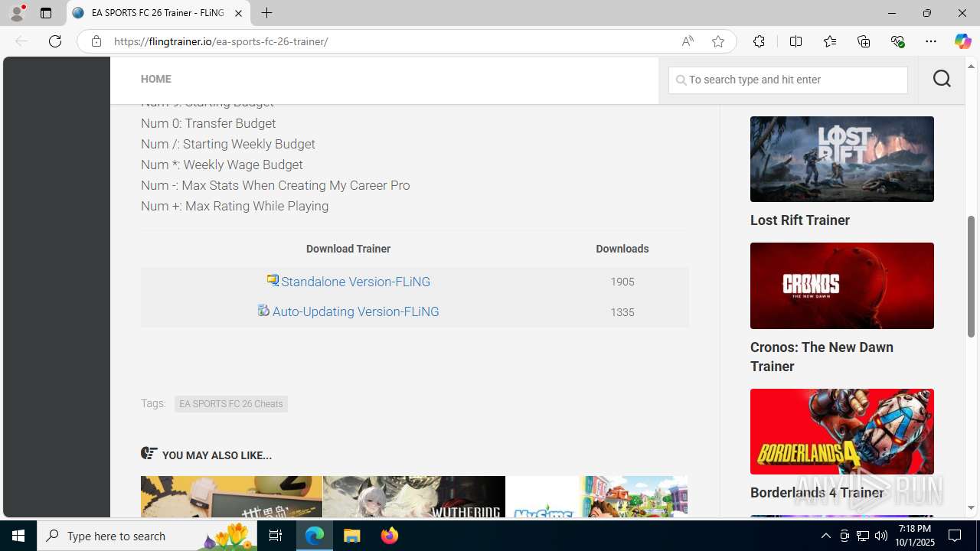
Task: Click the large search magnifier button
Action: point(942,79)
